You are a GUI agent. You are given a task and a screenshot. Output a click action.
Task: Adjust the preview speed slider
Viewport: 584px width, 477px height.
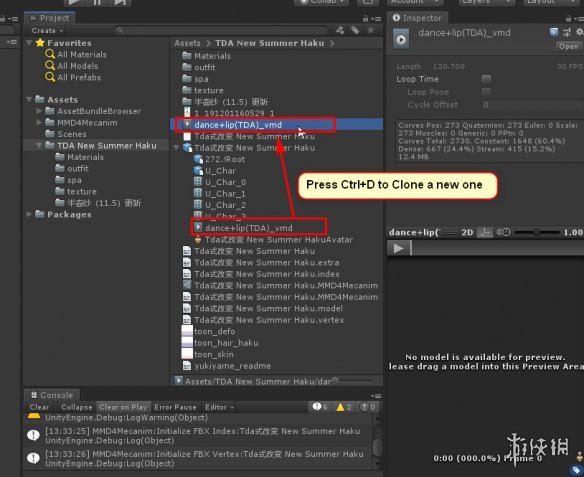pos(536,232)
